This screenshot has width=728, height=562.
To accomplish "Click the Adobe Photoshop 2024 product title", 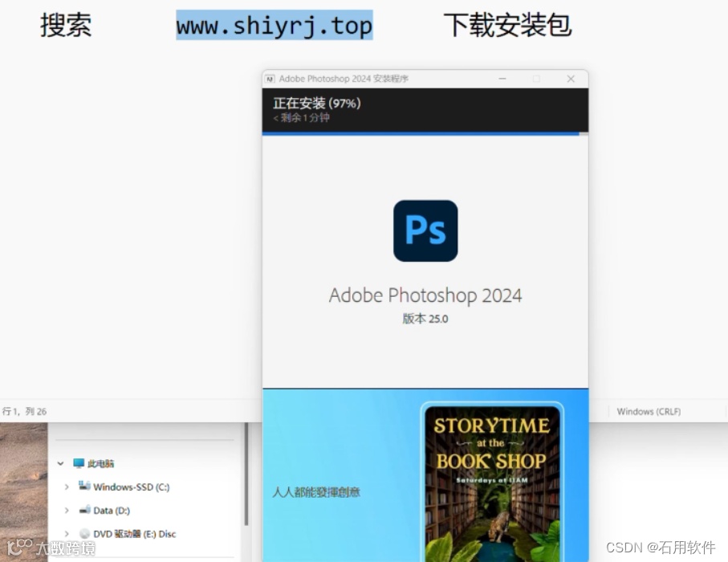I will click(425, 296).
